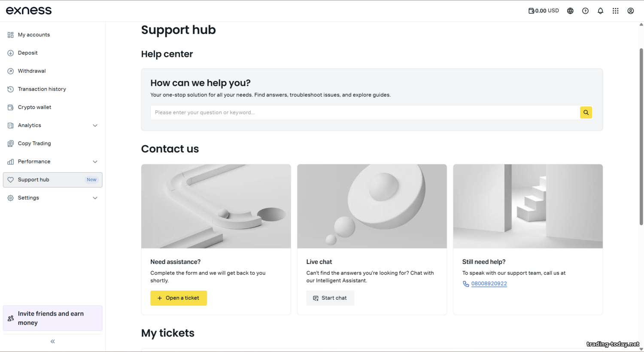Click the page vertical scrollbar
Screen dimensions: 644x352
(x=641, y=137)
